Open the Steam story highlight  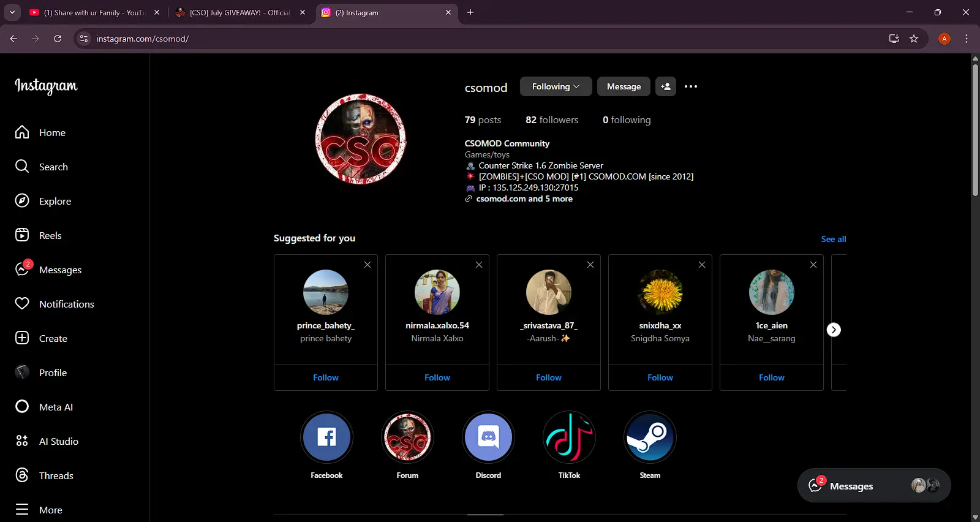point(650,437)
